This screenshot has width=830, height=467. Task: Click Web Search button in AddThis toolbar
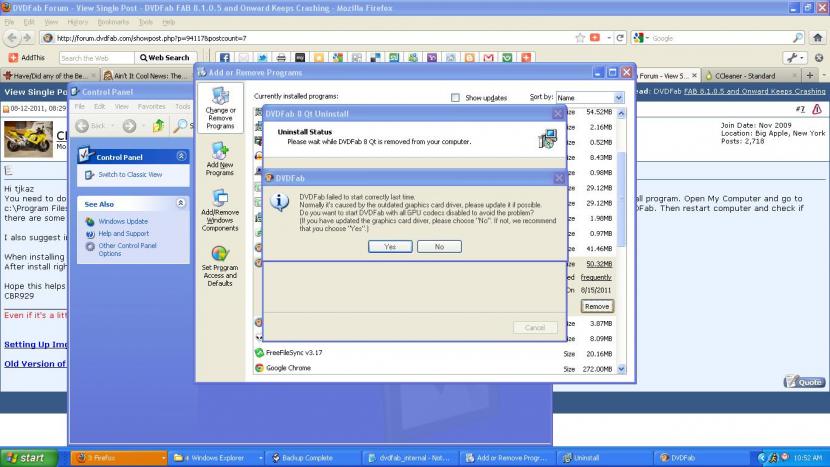pyautogui.click(x=165, y=58)
